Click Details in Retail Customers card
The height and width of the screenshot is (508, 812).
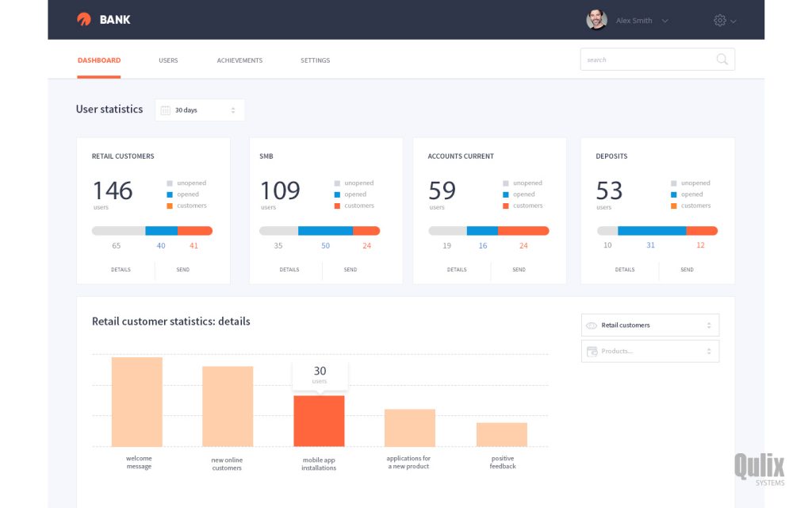click(121, 270)
